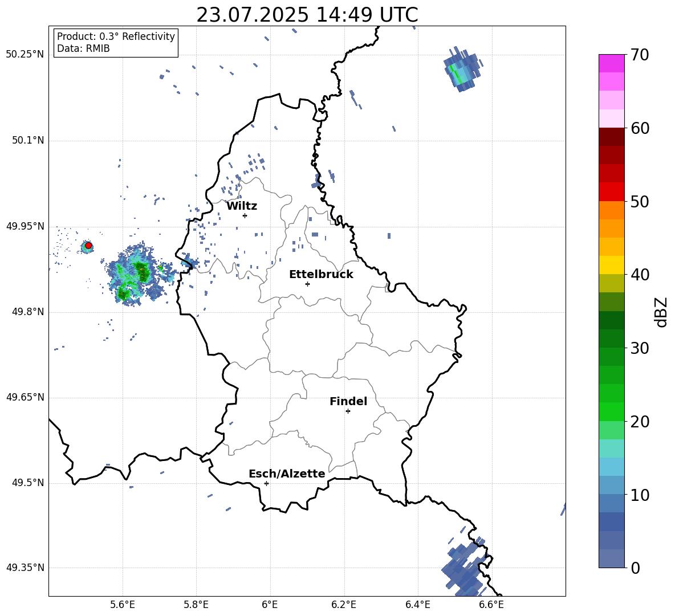Click the 50.1°N latitude label
Viewport: 675px width, 616px height.
(27, 140)
